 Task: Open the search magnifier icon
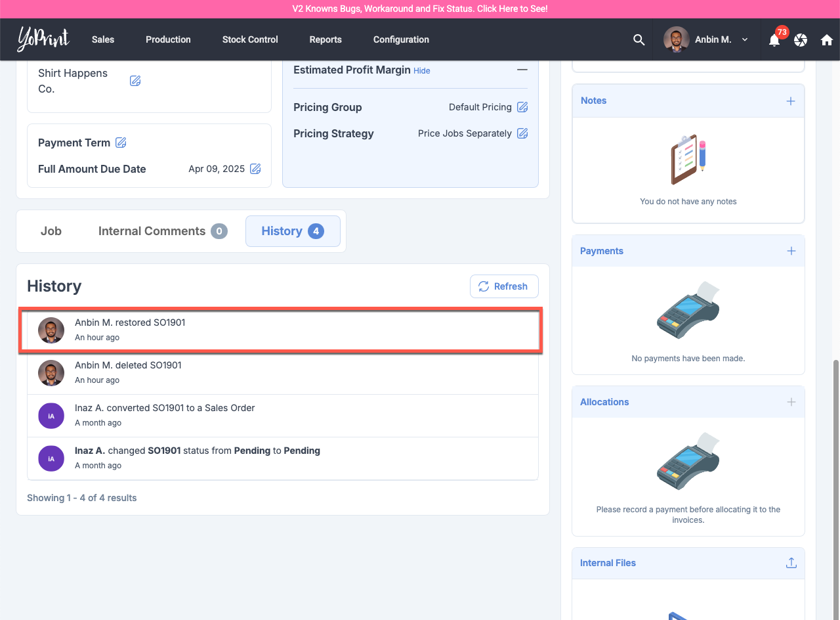click(639, 39)
